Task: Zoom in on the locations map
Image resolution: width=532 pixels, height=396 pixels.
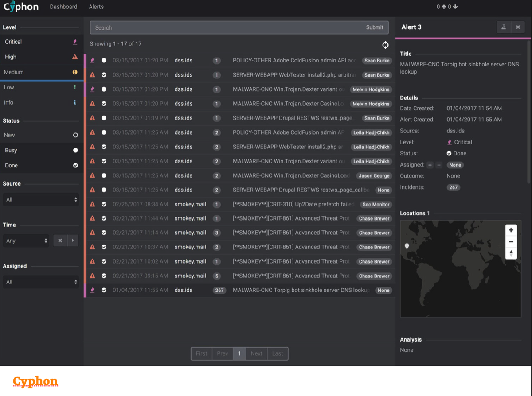Action: 511,230
